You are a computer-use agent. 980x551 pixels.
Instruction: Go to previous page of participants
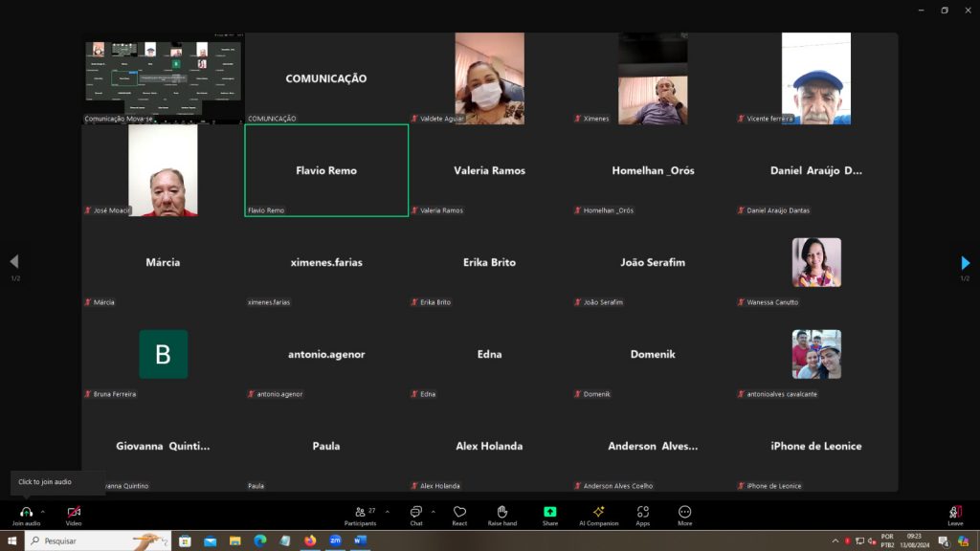tap(14, 262)
